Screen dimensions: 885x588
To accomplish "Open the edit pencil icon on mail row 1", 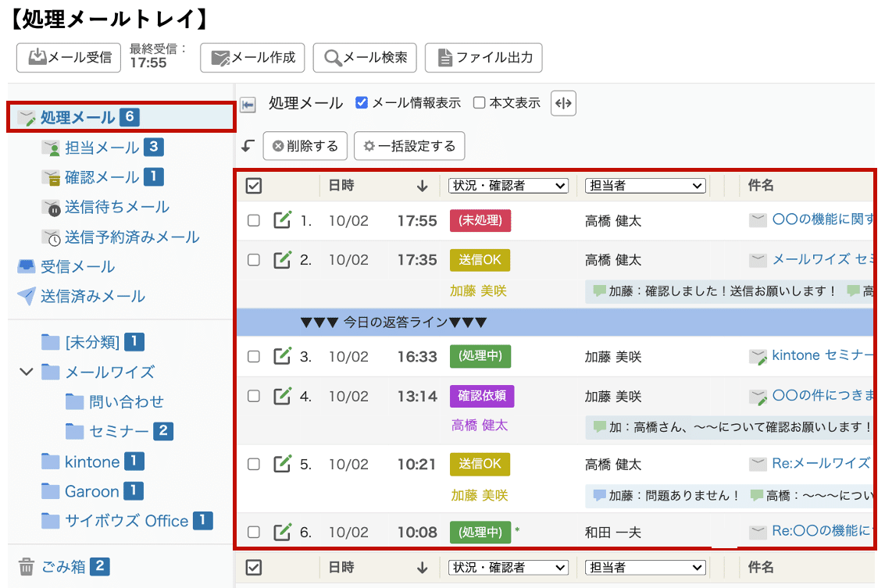I will 283,220.
